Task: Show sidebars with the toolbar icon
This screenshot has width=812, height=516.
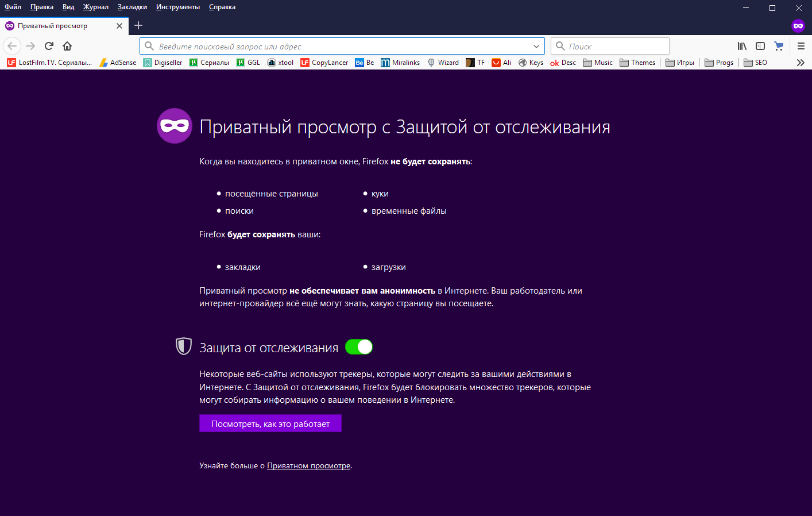Action: click(760, 46)
